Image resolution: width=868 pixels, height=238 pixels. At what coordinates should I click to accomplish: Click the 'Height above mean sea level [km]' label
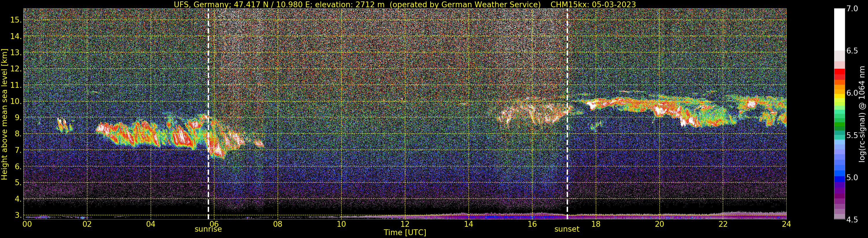click(4, 114)
